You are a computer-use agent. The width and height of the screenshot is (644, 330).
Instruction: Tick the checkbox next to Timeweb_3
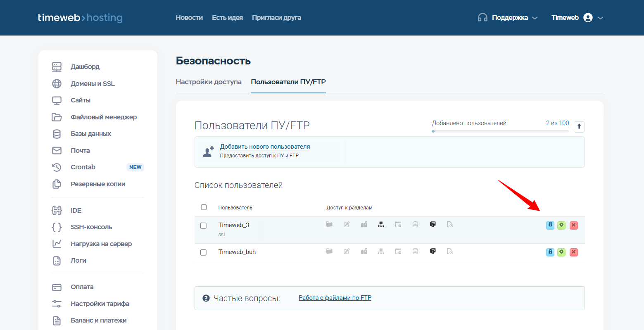203,226
